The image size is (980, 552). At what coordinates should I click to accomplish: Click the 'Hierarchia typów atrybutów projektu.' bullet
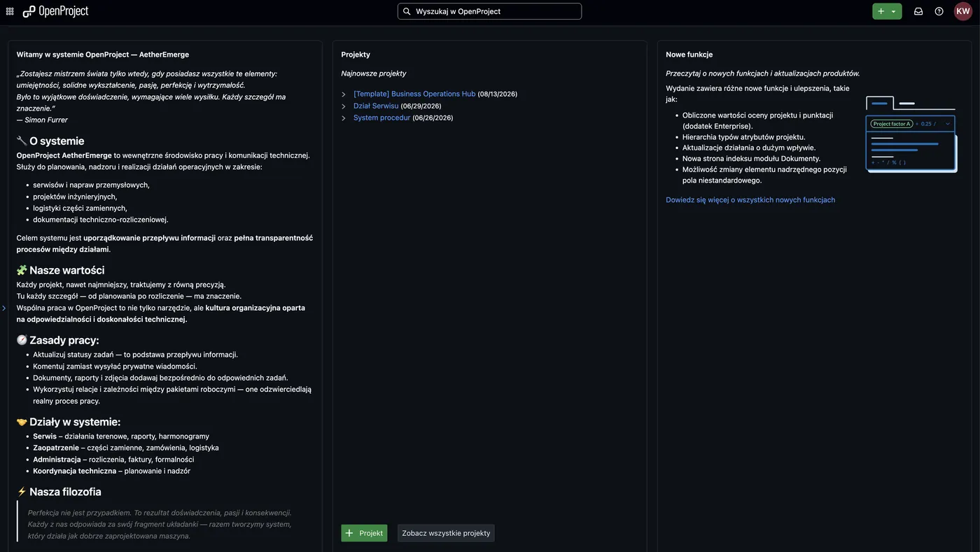[744, 137]
